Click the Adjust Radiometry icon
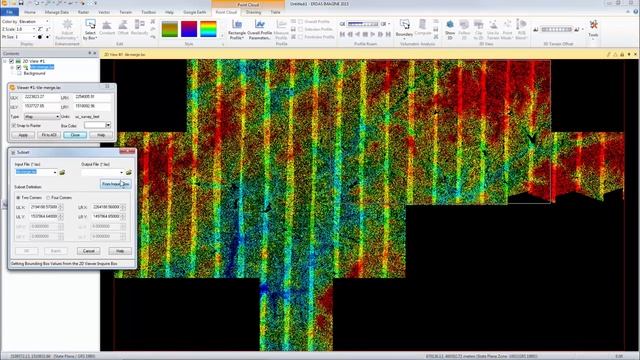This screenshot has width=640, height=360. [67, 29]
